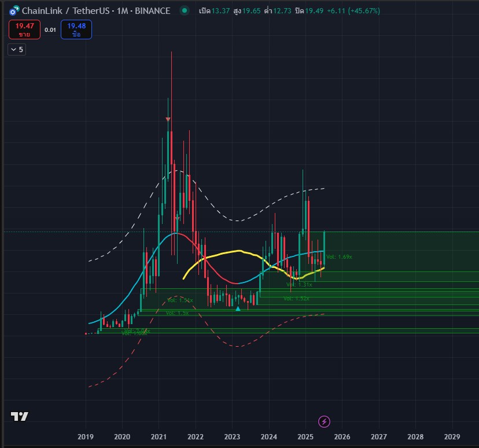Expand the indicator legend showing 5

pos(17,50)
